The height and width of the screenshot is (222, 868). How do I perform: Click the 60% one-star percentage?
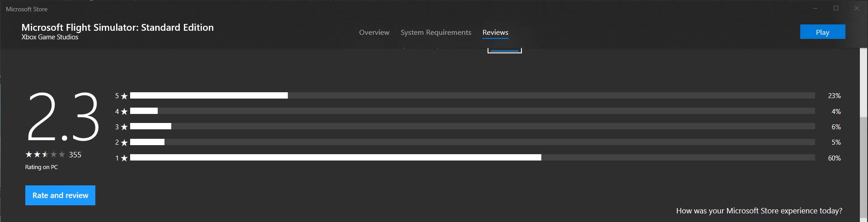coord(834,158)
